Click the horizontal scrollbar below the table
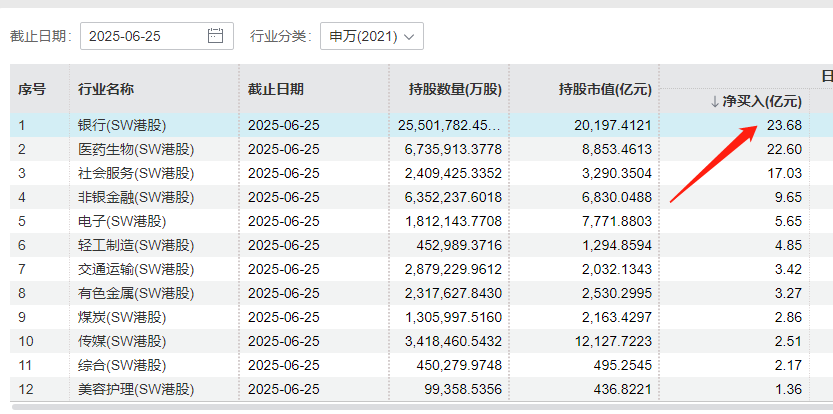 [422, 407]
